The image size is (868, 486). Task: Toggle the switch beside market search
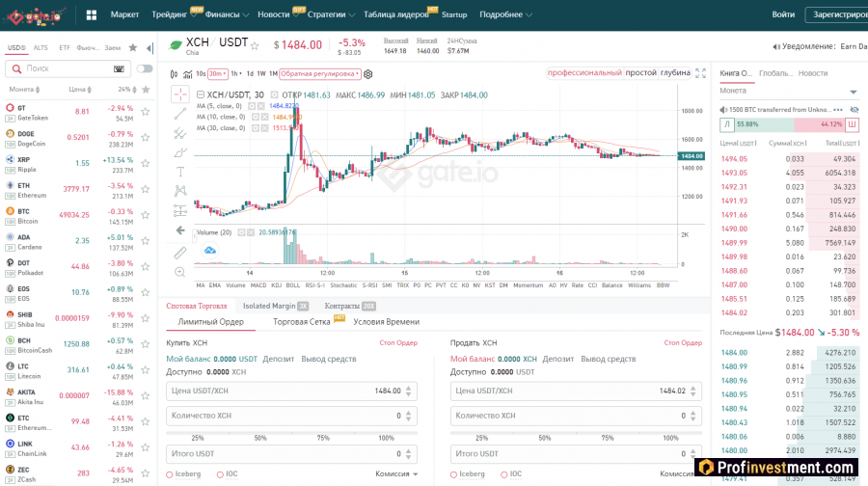[145, 68]
